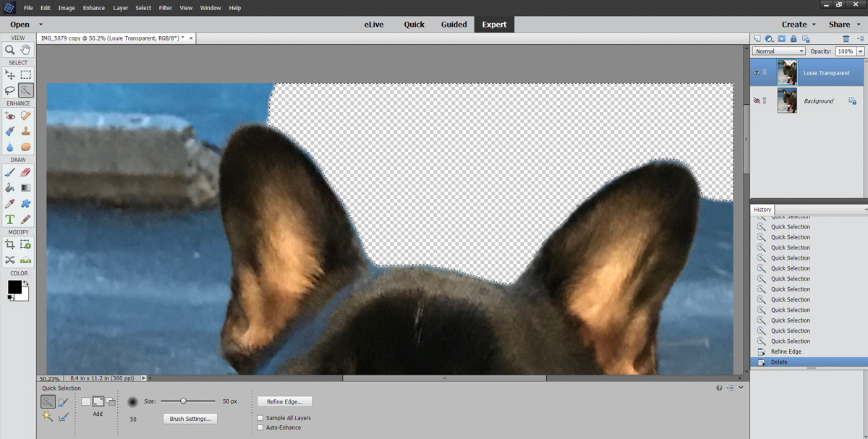Open the document info status arrow

(144, 378)
